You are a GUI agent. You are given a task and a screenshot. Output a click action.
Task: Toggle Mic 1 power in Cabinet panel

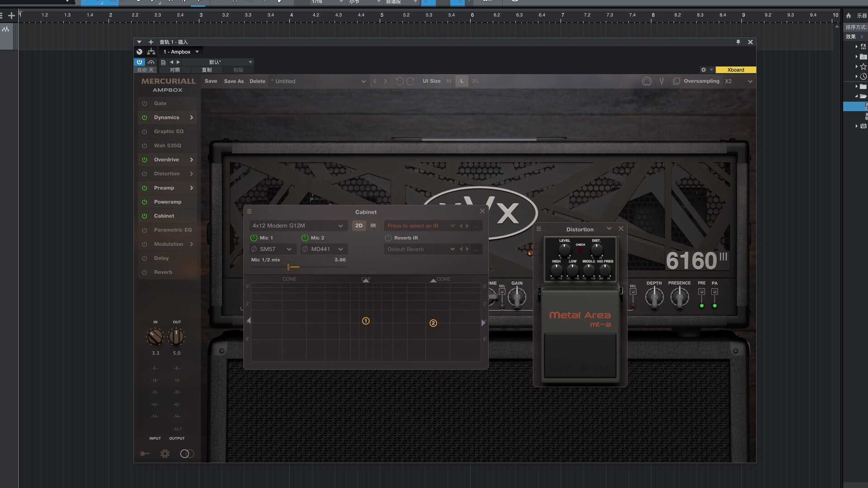click(x=254, y=238)
